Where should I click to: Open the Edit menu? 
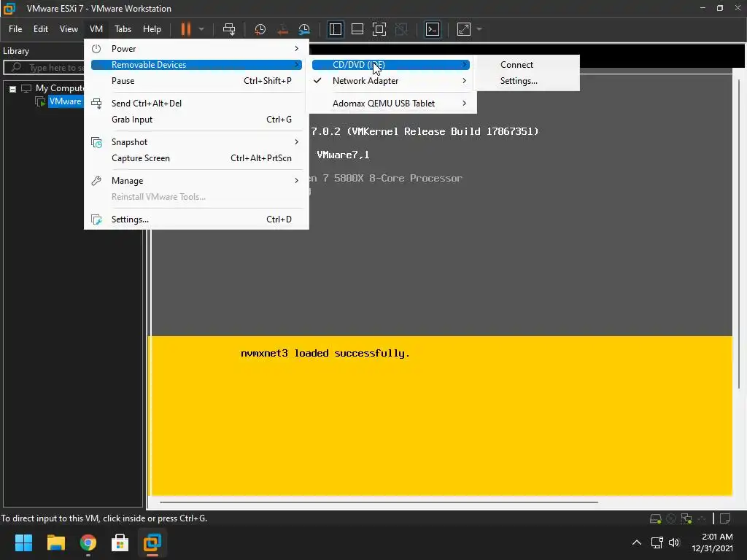pos(41,29)
